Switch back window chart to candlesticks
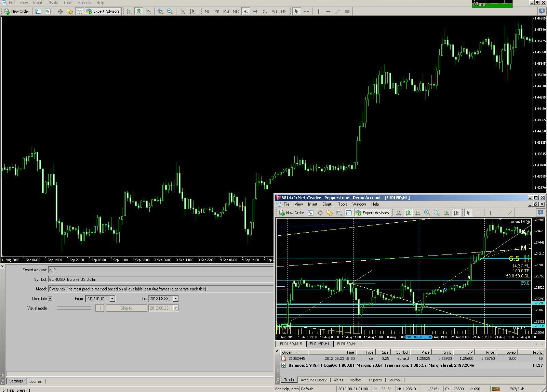 139,11
